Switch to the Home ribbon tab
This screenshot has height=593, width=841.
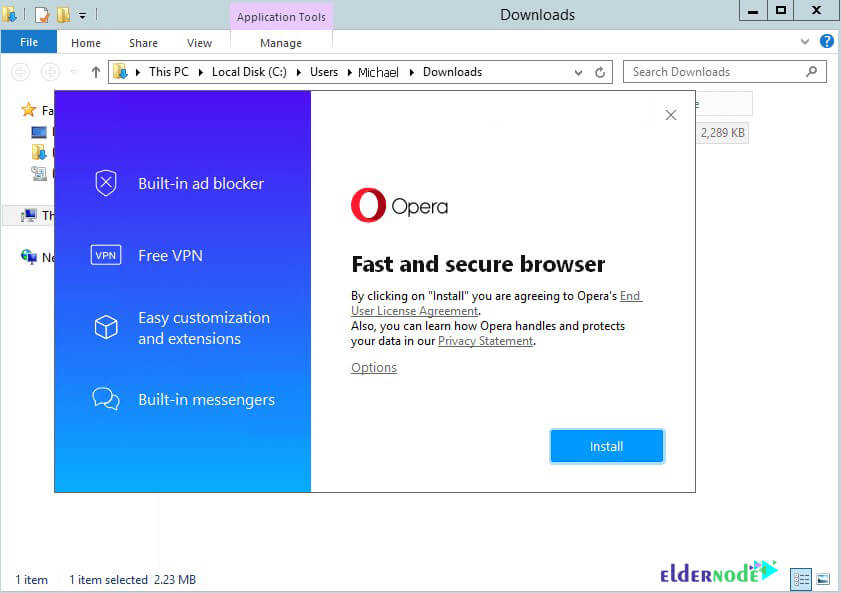coord(86,43)
